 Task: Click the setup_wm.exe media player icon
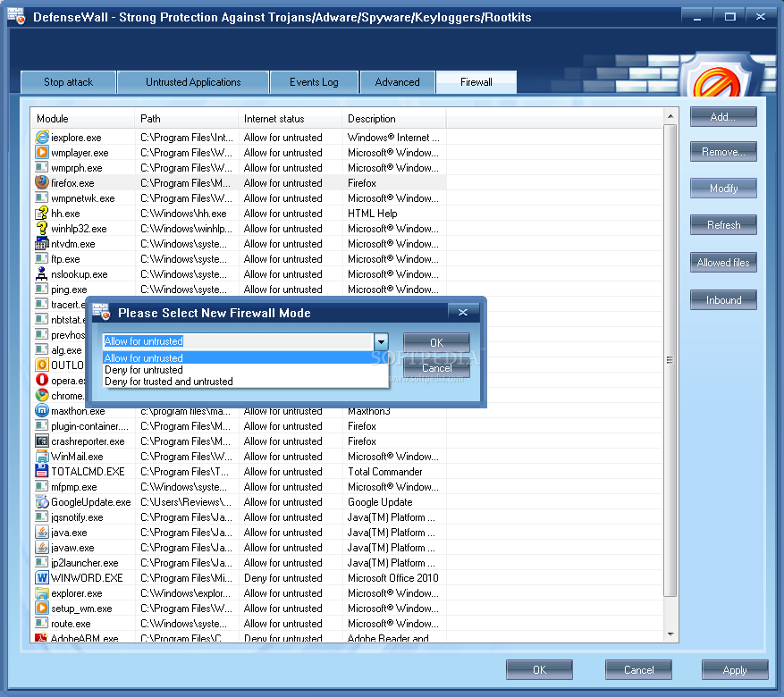click(42, 608)
